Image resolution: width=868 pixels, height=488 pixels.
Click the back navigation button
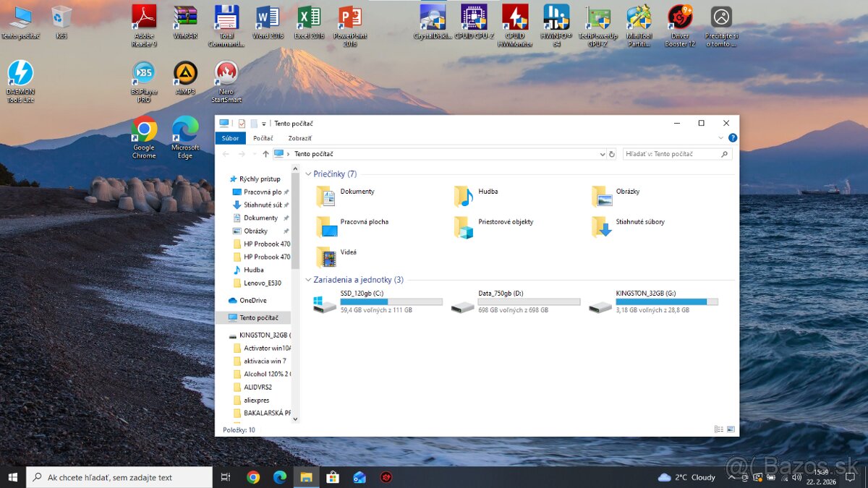pos(225,153)
